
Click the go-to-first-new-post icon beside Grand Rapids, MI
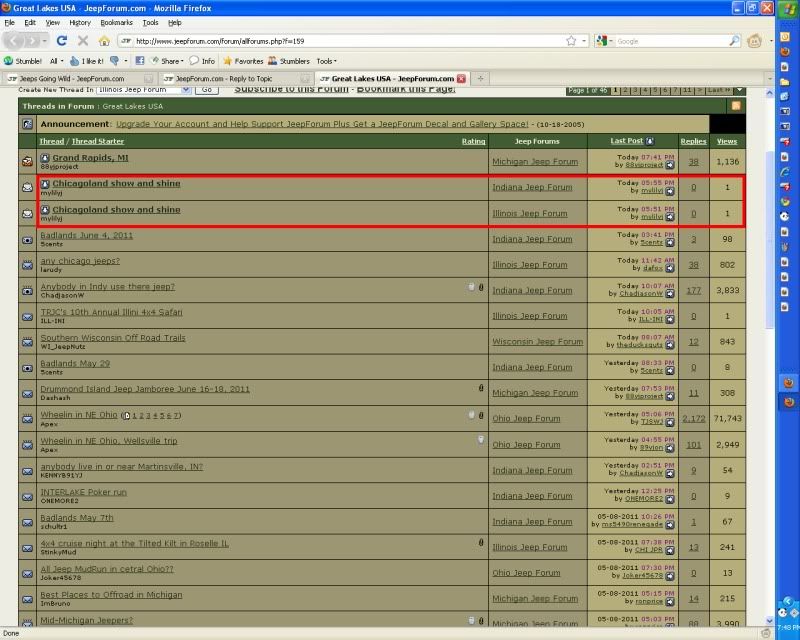(45, 158)
